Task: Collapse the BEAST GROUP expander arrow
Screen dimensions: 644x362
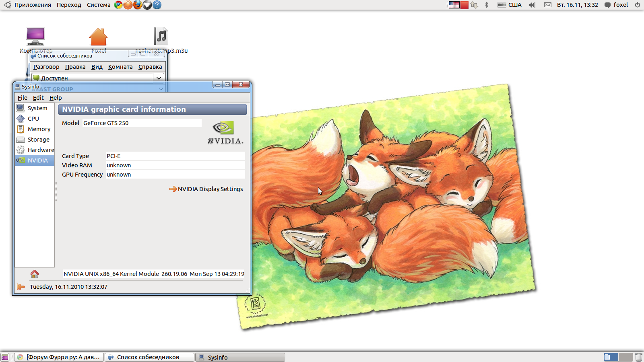Action: click(x=161, y=89)
